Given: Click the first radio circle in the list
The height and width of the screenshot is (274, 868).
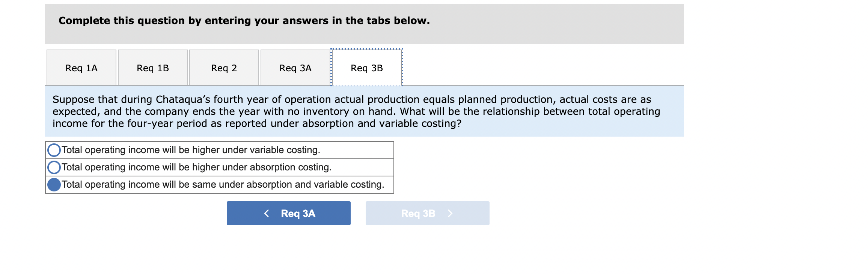Looking at the screenshot, I should coord(54,149).
